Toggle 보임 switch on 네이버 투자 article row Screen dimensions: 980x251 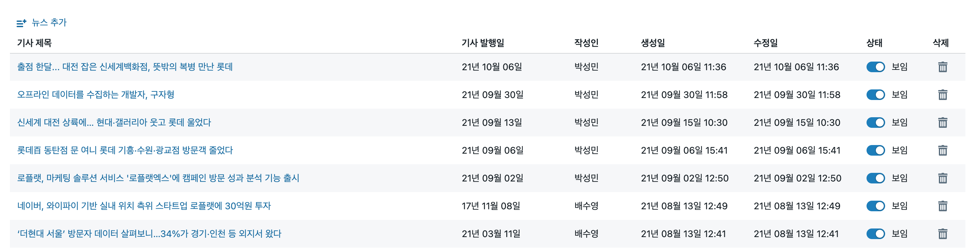tap(875, 206)
